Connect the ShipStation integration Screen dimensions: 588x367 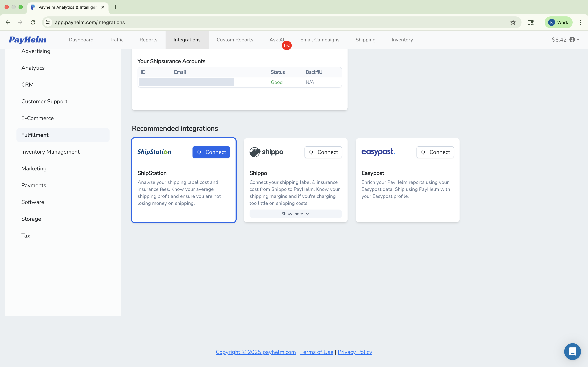(211, 152)
